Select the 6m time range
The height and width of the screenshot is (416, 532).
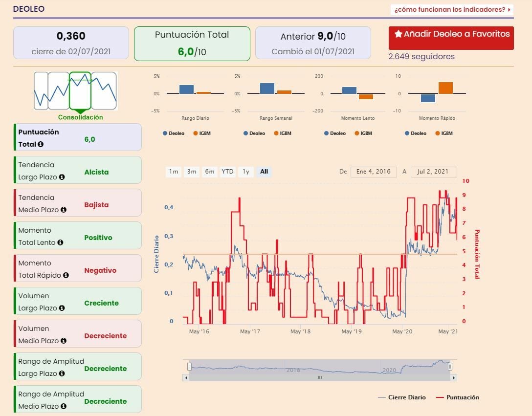[x=210, y=172]
